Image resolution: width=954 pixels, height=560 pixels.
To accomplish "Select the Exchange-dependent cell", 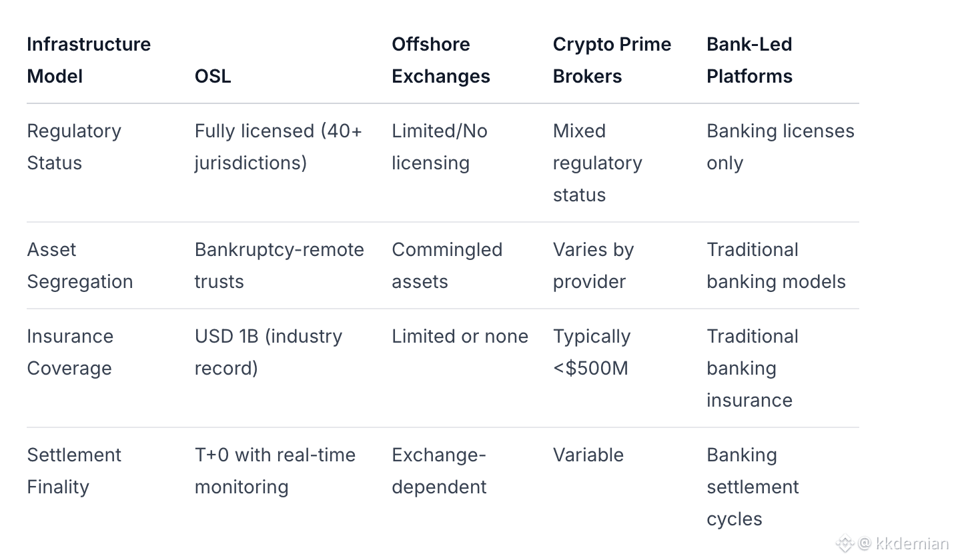I will click(x=439, y=471).
